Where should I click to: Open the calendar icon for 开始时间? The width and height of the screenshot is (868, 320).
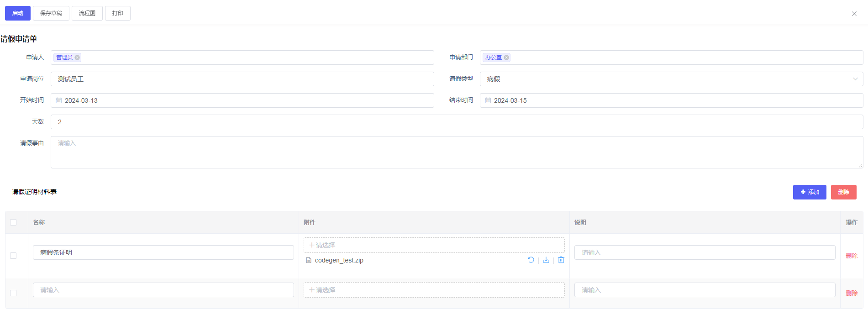coord(59,100)
